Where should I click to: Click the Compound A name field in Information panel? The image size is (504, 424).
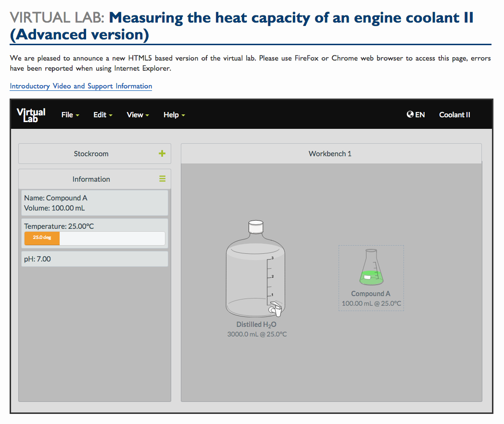55,198
